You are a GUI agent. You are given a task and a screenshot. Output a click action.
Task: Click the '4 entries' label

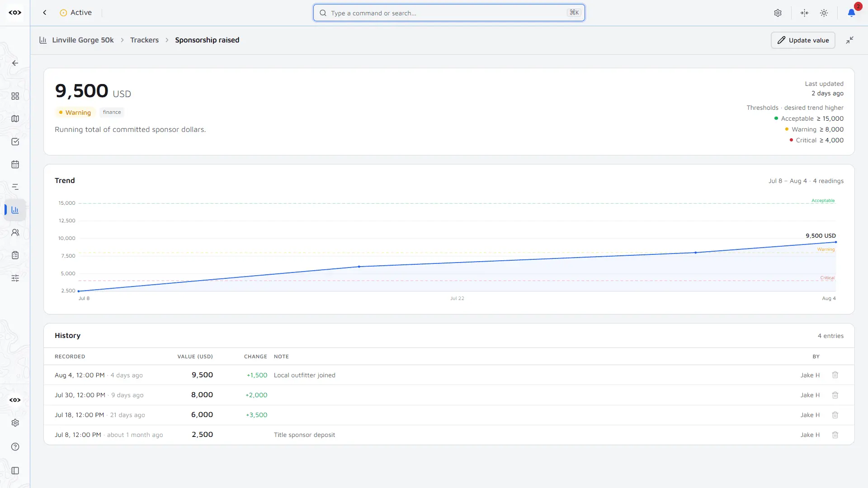point(830,336)
